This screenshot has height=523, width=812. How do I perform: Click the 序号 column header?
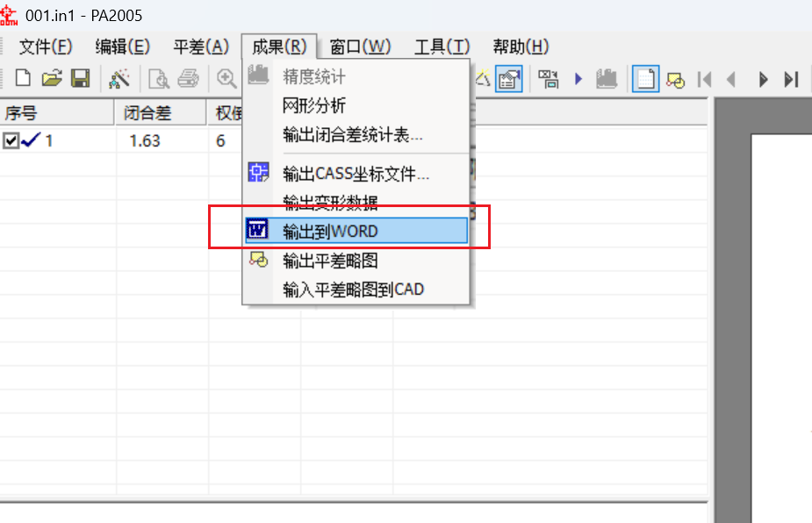click(57, 112)
